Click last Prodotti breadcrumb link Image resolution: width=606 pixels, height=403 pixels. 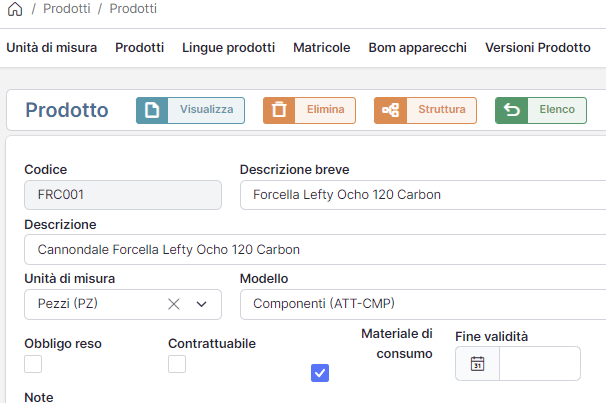[x=133, y=9]
